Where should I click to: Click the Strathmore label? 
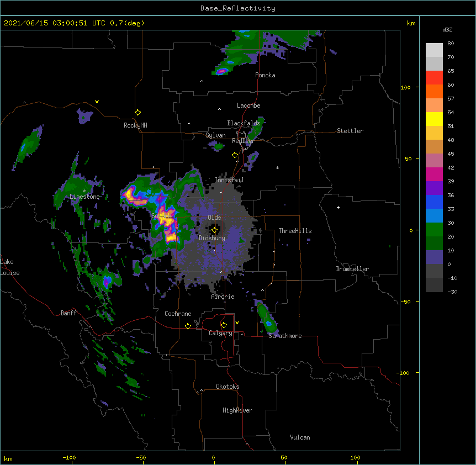(285, 336)
